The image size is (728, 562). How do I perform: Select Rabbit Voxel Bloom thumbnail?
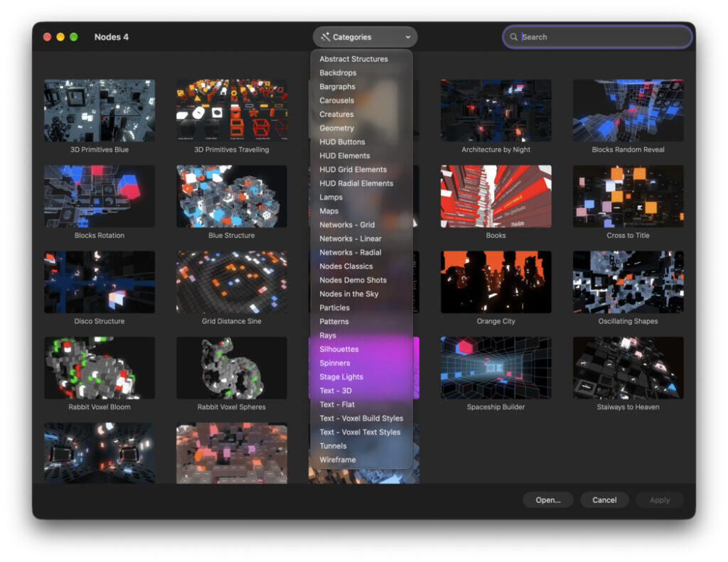tap(100, 368)
